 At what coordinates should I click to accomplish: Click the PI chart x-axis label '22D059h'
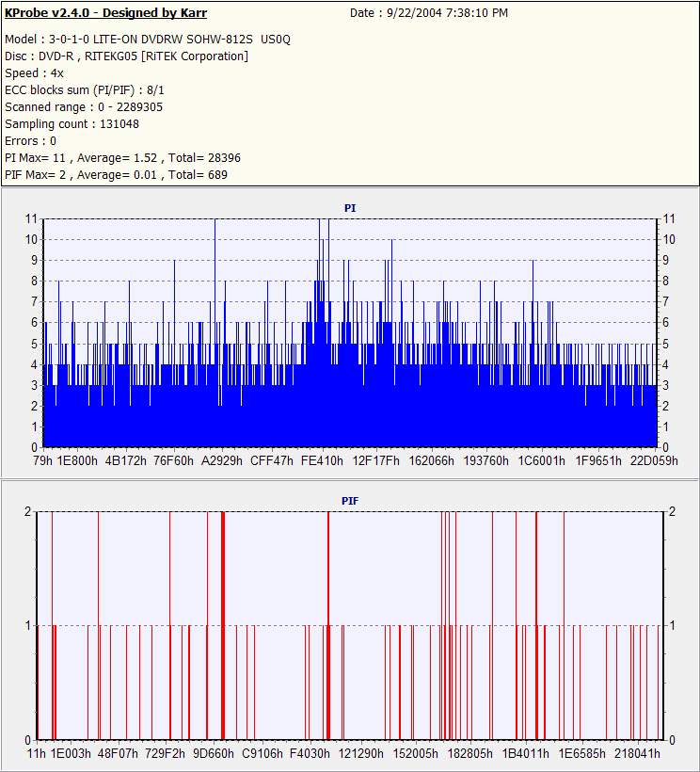(x=654, y=460)
